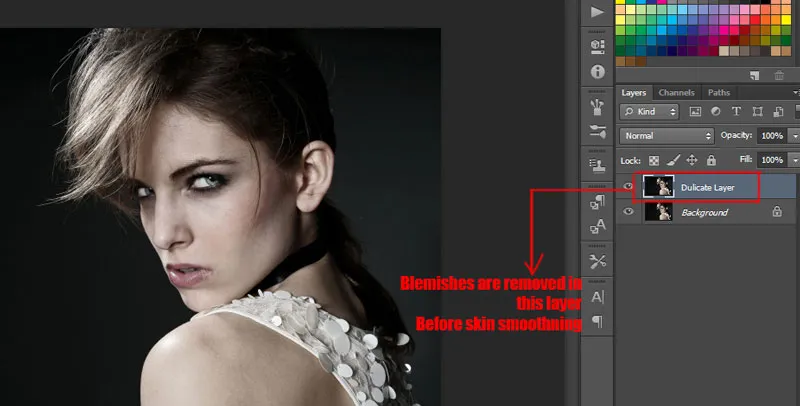Click the Fill 100% value field
Viewport: 800px width, 406px height.
[772, 160]
